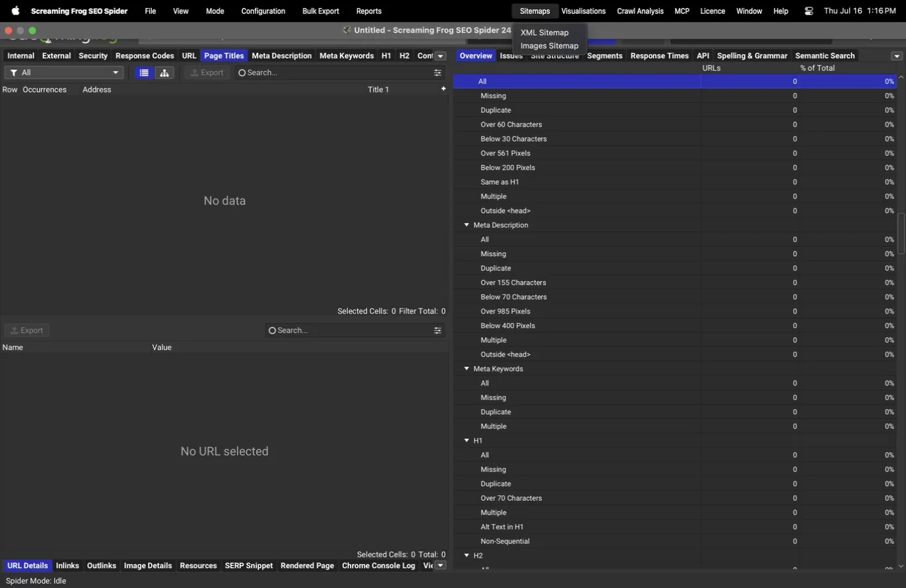Collapse H1 section
Screen dimensions: 906x588
click(466, 440)
